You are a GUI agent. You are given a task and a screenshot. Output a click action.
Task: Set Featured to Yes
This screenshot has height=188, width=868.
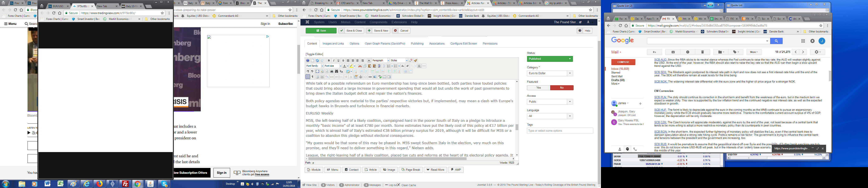[x=539, y=88]
